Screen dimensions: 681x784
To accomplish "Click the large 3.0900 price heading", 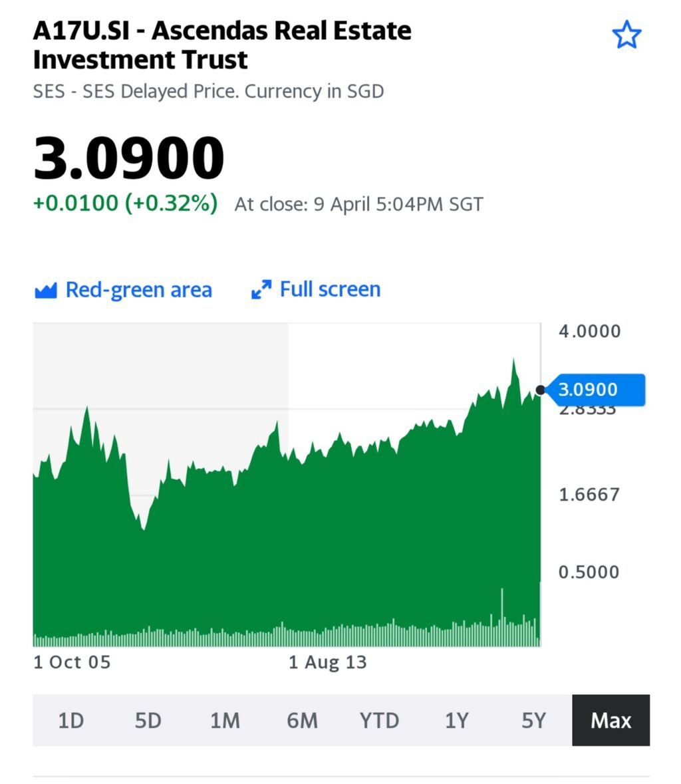I will pyautogui.click(x=129, y=158).
